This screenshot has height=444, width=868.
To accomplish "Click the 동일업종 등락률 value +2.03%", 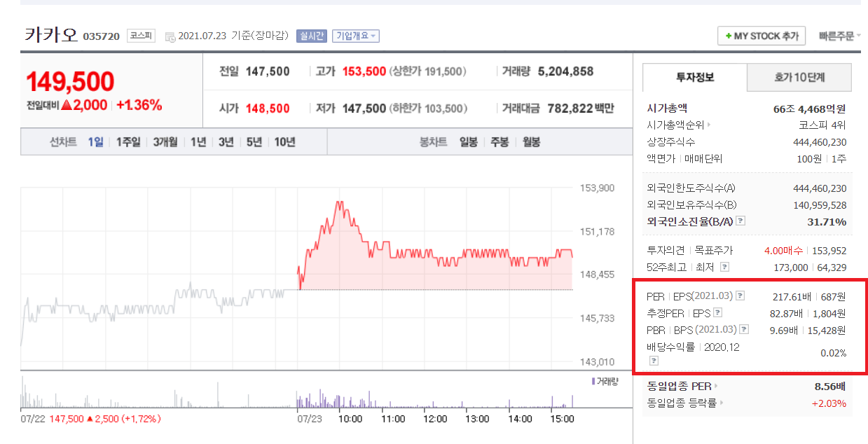I will coord(828,403).
